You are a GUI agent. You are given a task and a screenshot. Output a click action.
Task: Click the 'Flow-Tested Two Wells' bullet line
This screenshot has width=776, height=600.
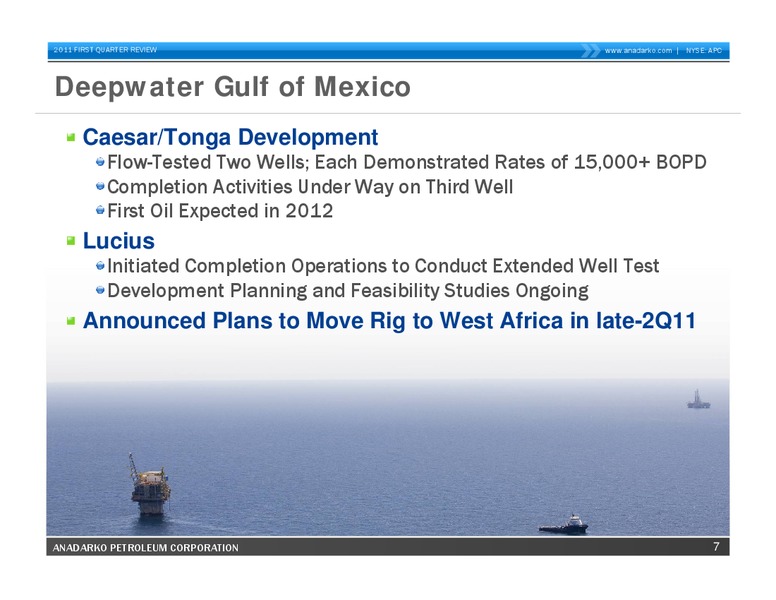pos(407,162)
